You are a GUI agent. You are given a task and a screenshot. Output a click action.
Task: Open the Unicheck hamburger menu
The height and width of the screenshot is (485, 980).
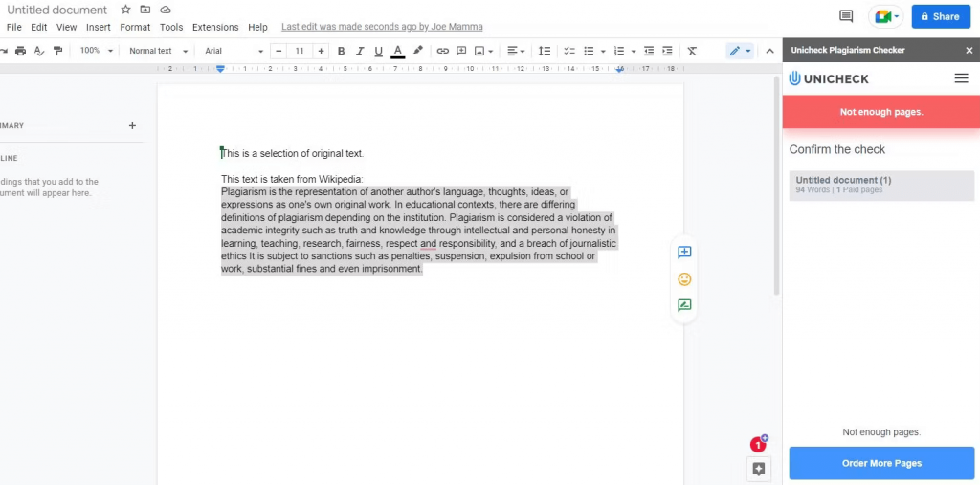point(961,78)
